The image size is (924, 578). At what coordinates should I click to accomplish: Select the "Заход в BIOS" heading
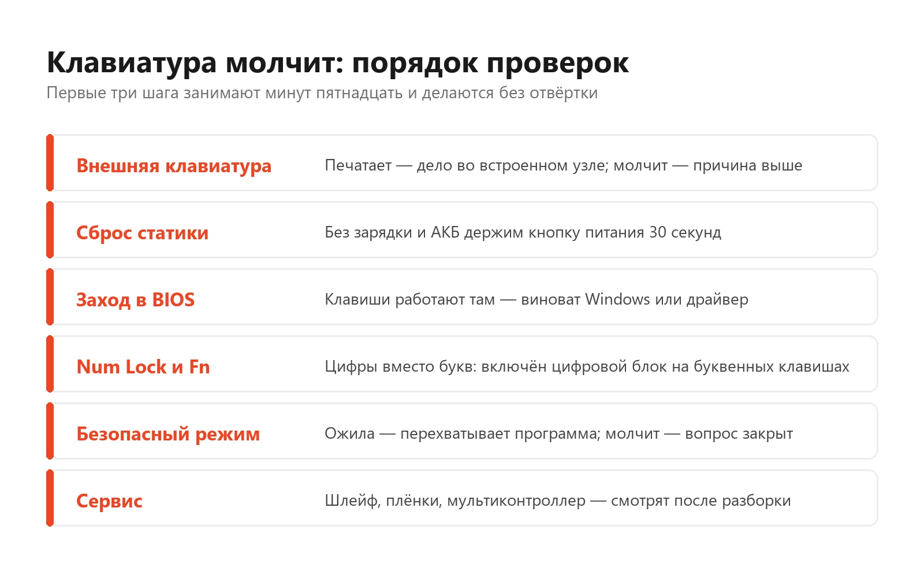click(136, 300)
